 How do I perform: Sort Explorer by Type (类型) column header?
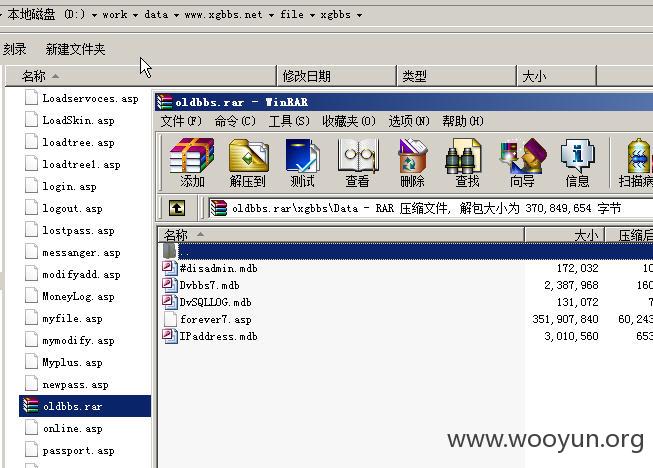(456, 76)
